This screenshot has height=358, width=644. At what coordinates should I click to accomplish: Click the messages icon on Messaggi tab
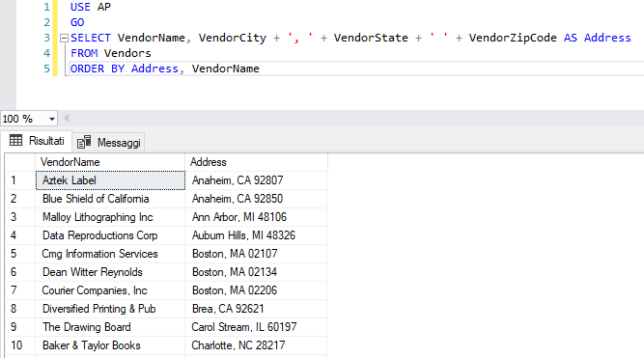point(84,142)
